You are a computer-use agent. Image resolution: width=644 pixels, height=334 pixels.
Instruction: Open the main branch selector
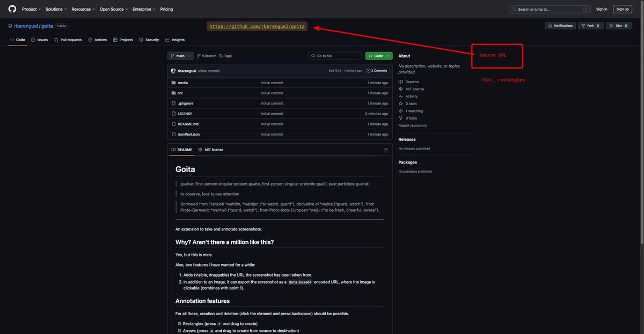point(180,56)
